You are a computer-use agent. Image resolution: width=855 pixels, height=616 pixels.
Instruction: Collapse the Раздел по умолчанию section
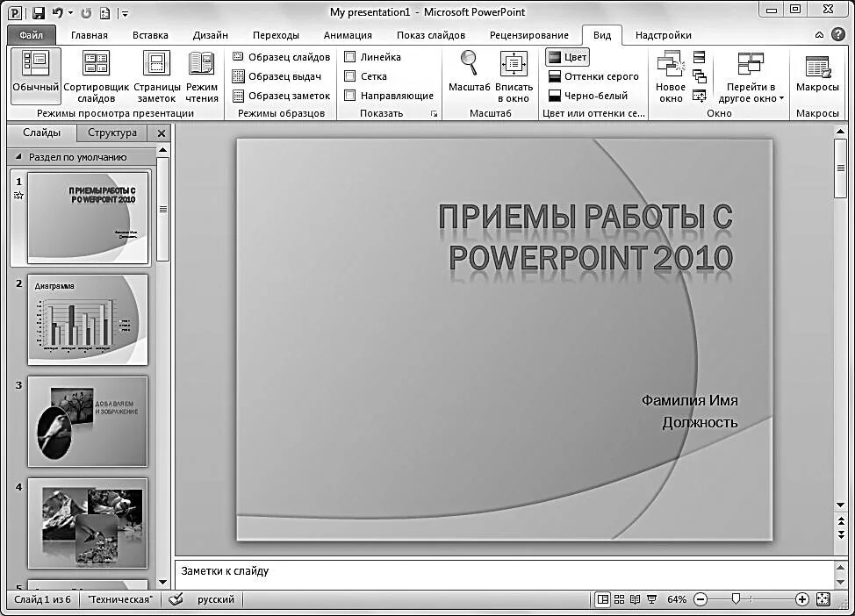18,157
